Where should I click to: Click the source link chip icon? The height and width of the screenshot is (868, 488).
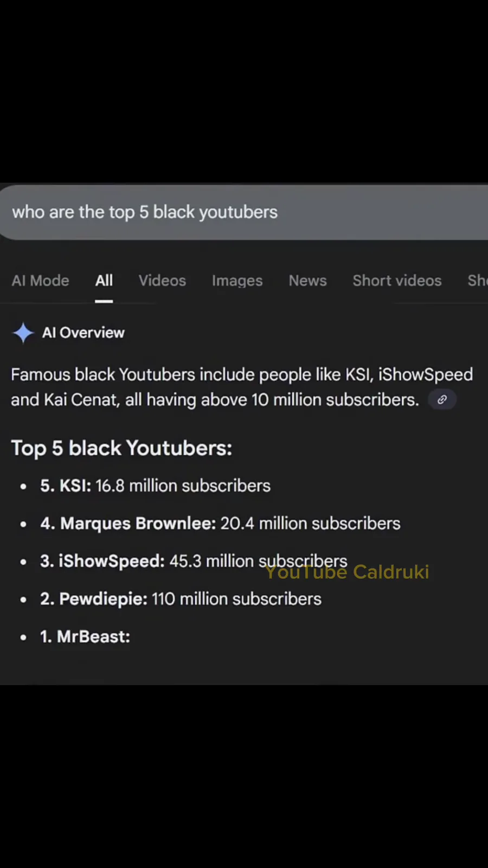click(442, 400)
